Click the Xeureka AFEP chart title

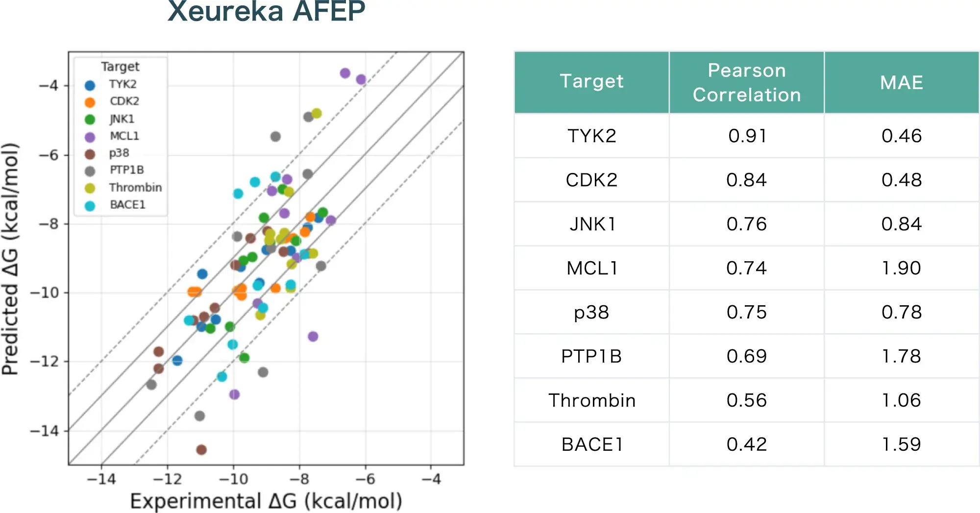pos(266,12)
